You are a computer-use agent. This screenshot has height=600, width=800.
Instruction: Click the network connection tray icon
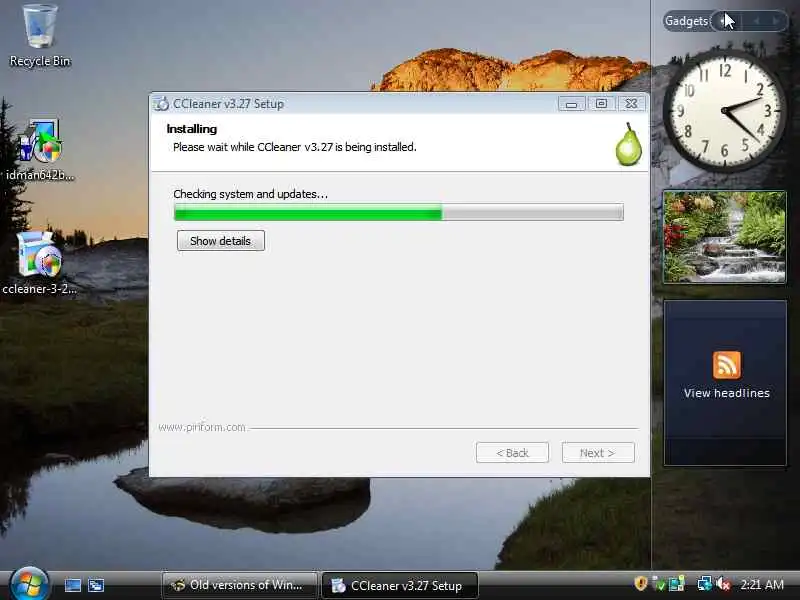[705, 583]
